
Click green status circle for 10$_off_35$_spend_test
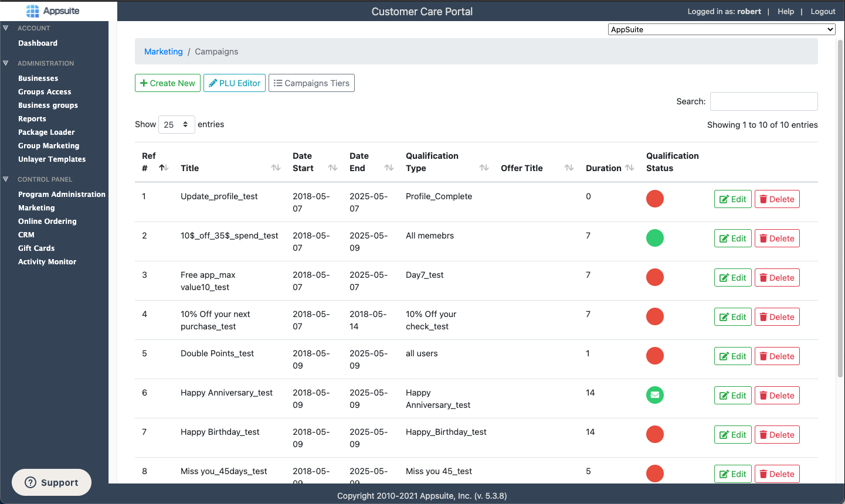(654, 238)
